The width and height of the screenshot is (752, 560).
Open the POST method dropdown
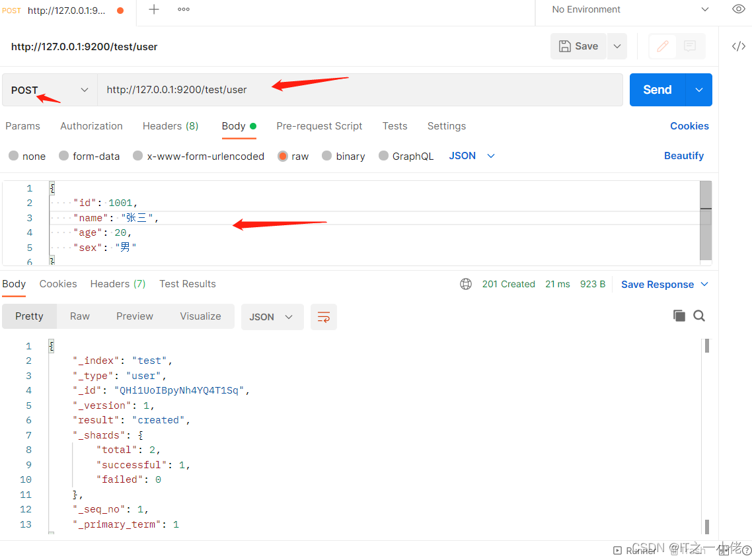(x=50, y=90)
